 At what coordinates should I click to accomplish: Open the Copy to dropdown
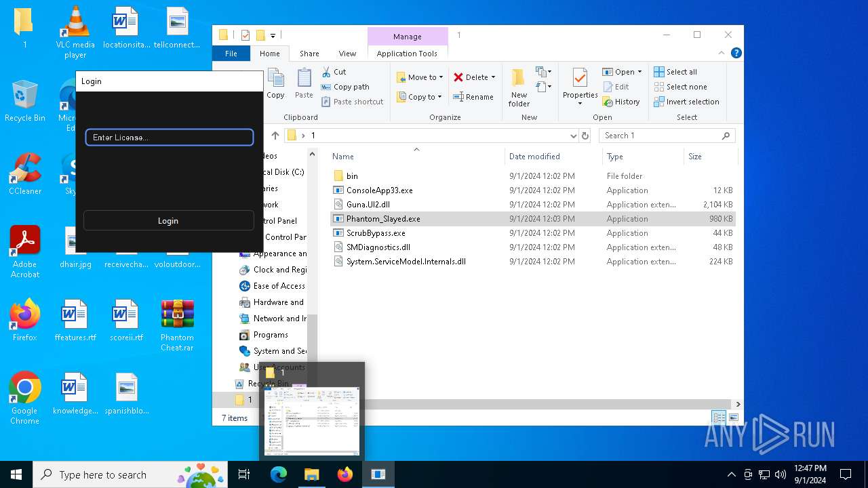420,97
